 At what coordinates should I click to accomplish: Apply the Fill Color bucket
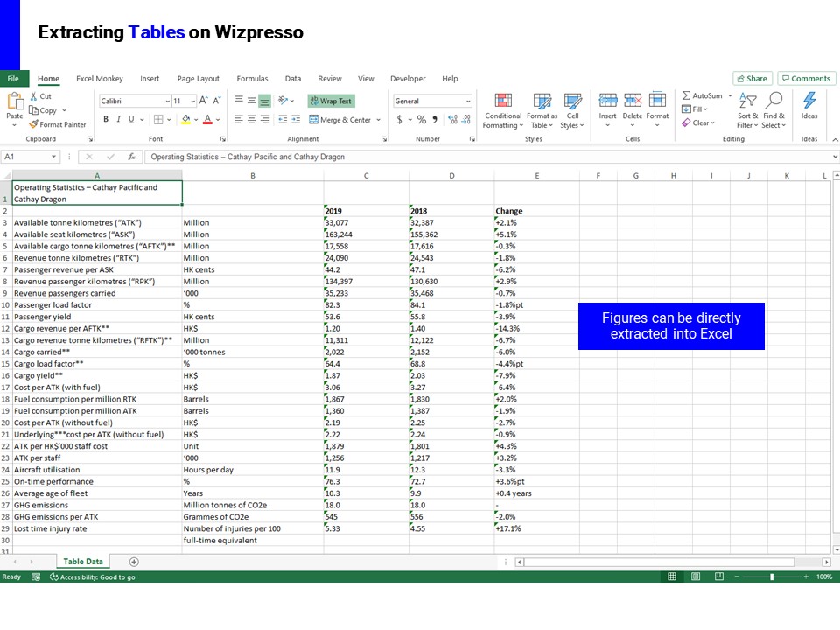coord(185,120)
